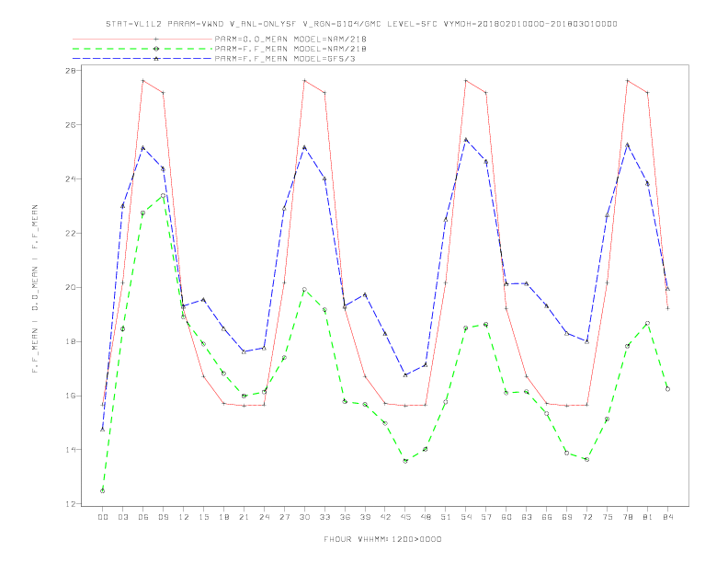728x563 pixels.
Task: Click the chart title text at top
Action: (x=361, y=24)
